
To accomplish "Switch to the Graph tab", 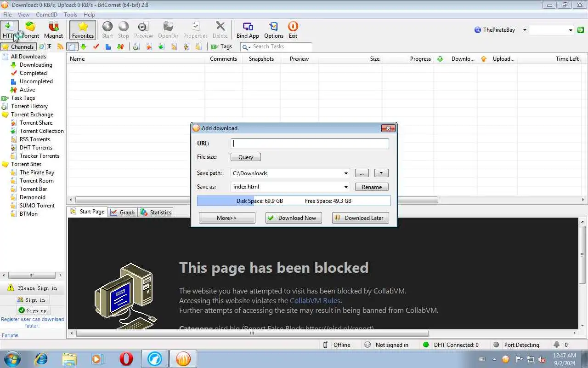I will click(x=122, y=212).
